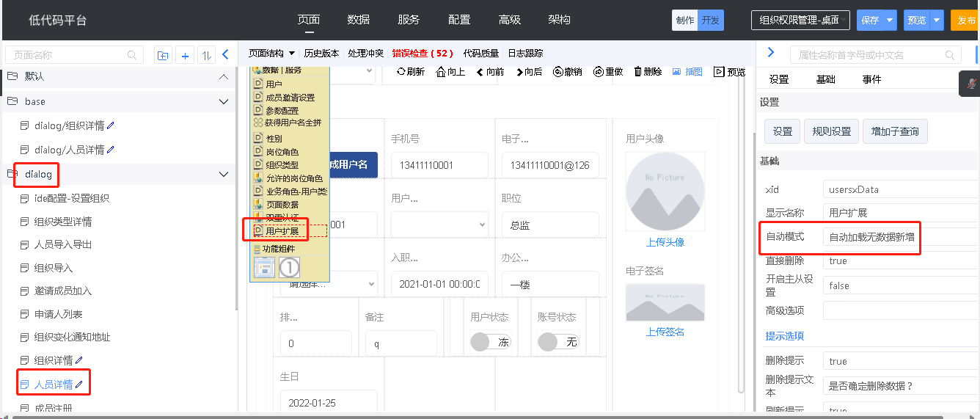
Task: Open the 数据 top menu
Action: pyautogui.click(x=359, y=20)
